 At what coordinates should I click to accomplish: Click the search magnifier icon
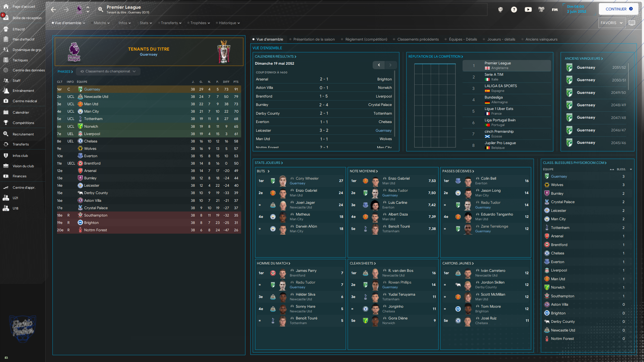(x=100, y=9)
